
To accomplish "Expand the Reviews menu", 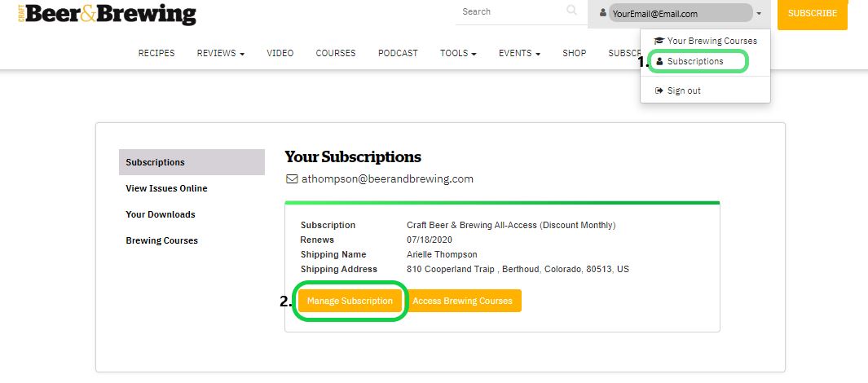I will (x=220, y=53).
